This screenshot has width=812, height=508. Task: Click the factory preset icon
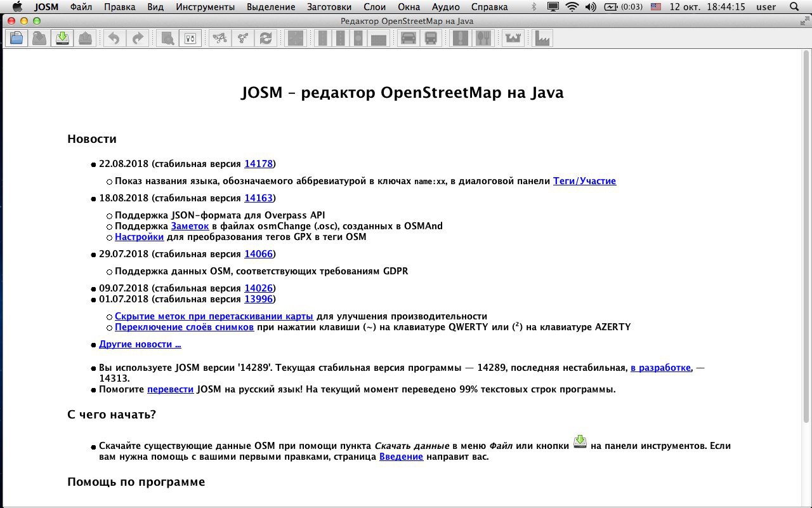(542, 39)
